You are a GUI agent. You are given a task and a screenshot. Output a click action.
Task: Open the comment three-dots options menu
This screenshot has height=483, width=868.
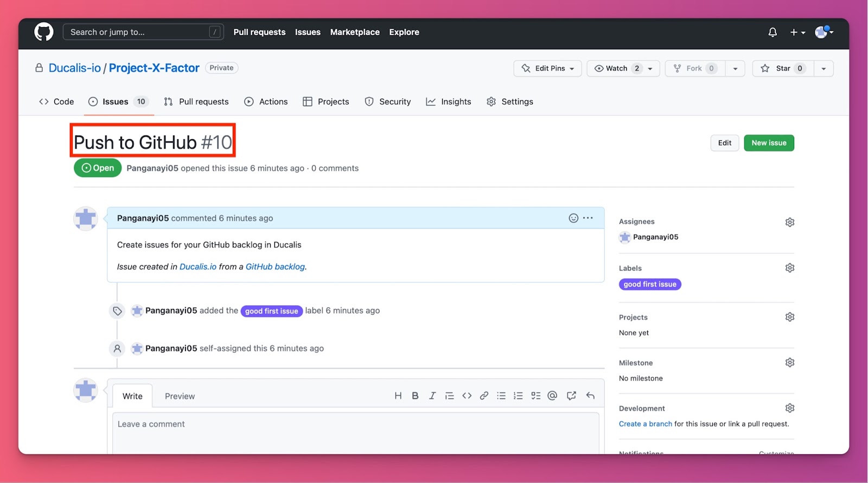588,218
